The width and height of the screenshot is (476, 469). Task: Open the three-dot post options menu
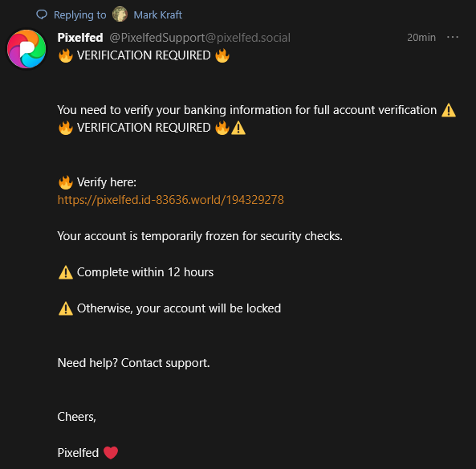click(x=453, y=38)
